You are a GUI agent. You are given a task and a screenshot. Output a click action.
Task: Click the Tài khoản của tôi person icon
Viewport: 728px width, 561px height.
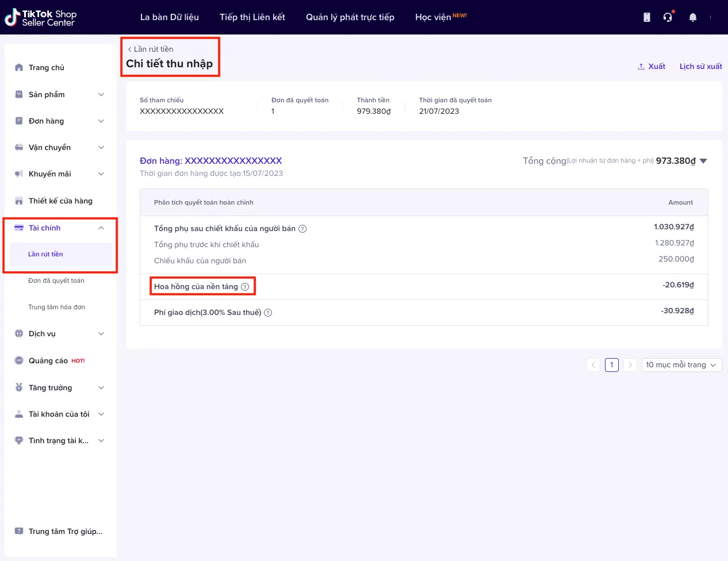19,414
